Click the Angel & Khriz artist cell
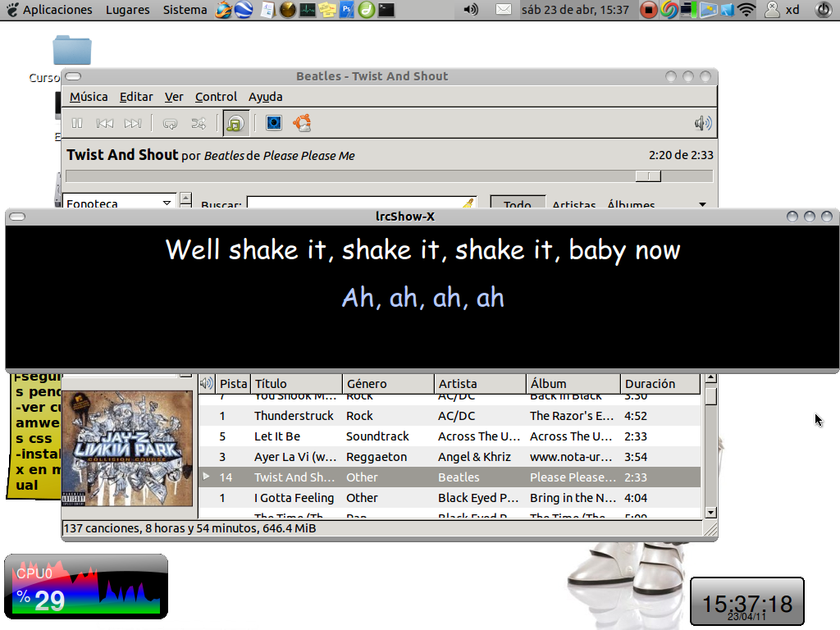 (474, 457)
